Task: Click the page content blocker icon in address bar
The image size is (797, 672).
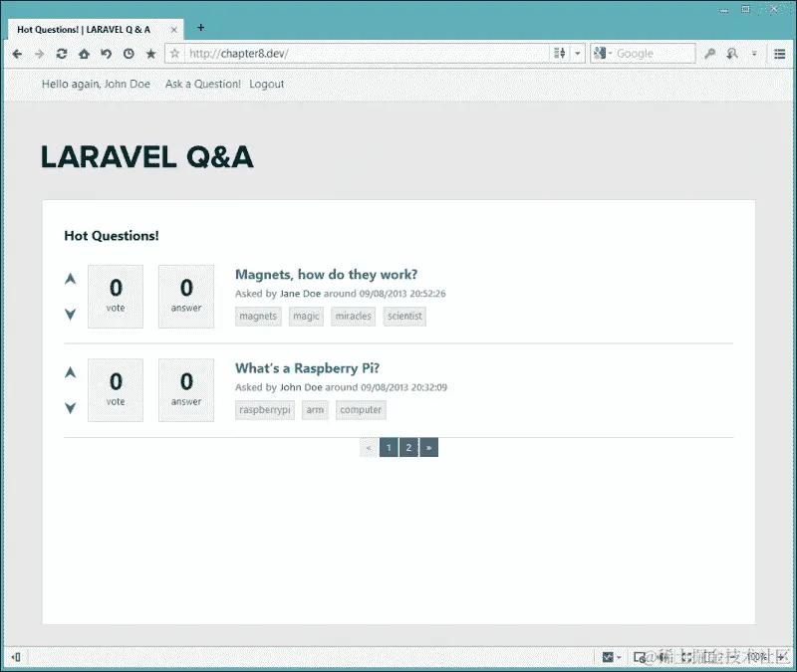Action: tap(560, 53)
